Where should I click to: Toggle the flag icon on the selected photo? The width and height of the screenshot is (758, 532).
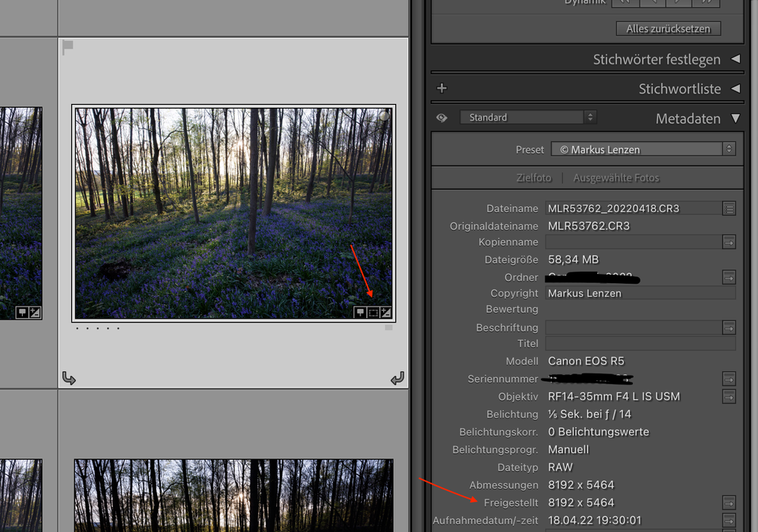pyautogui.click(x=68, y=46)
